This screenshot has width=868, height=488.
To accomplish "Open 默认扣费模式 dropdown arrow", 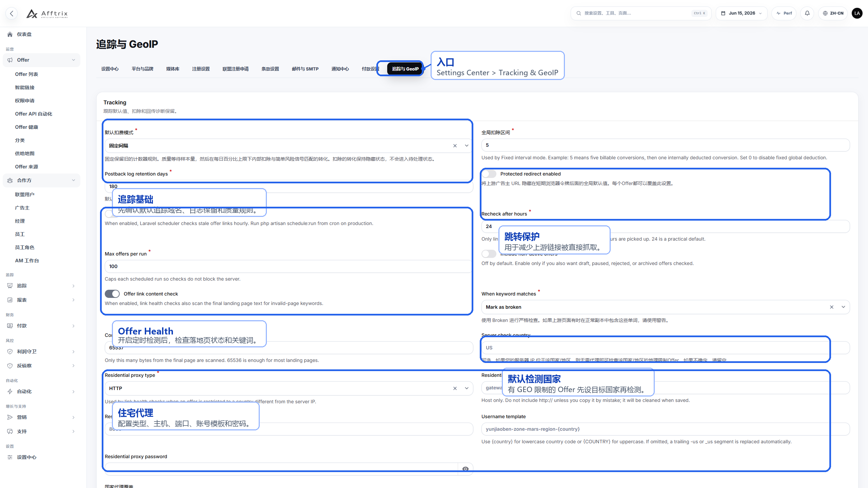I will tap(467, 146).
